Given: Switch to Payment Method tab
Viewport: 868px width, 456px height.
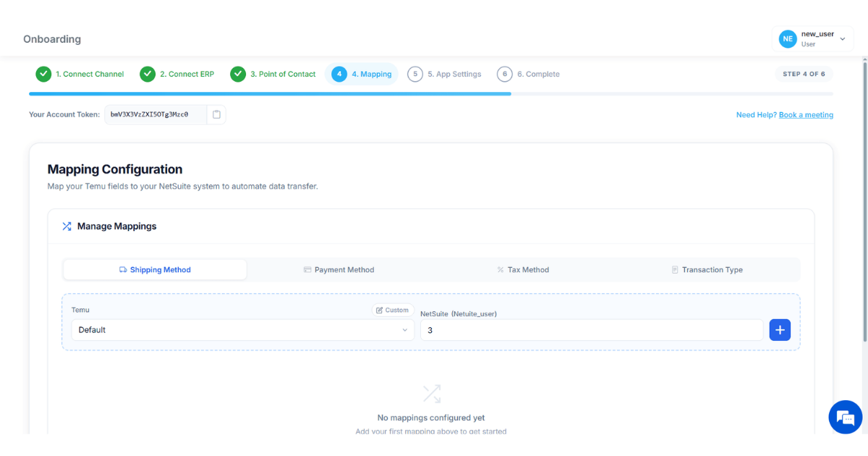Looking at the screenshot, I should (x=339, y=270).
